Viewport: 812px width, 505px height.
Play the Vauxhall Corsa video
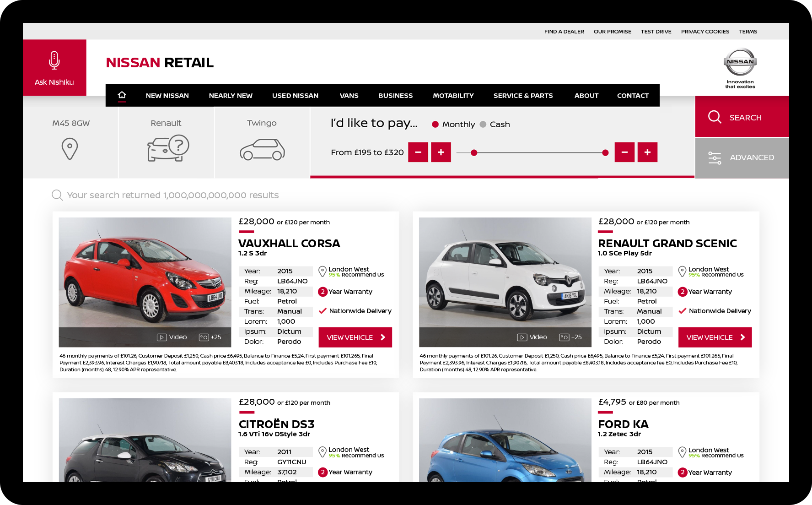172,337
